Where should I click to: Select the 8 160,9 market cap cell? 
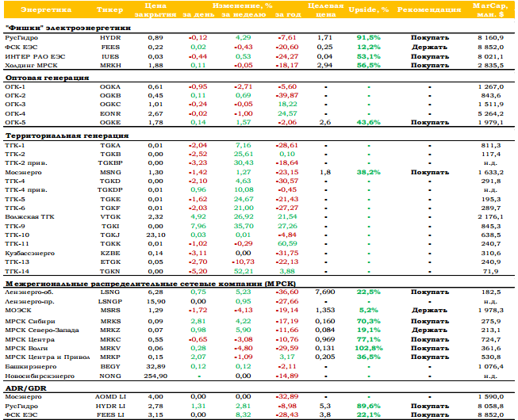490,37
